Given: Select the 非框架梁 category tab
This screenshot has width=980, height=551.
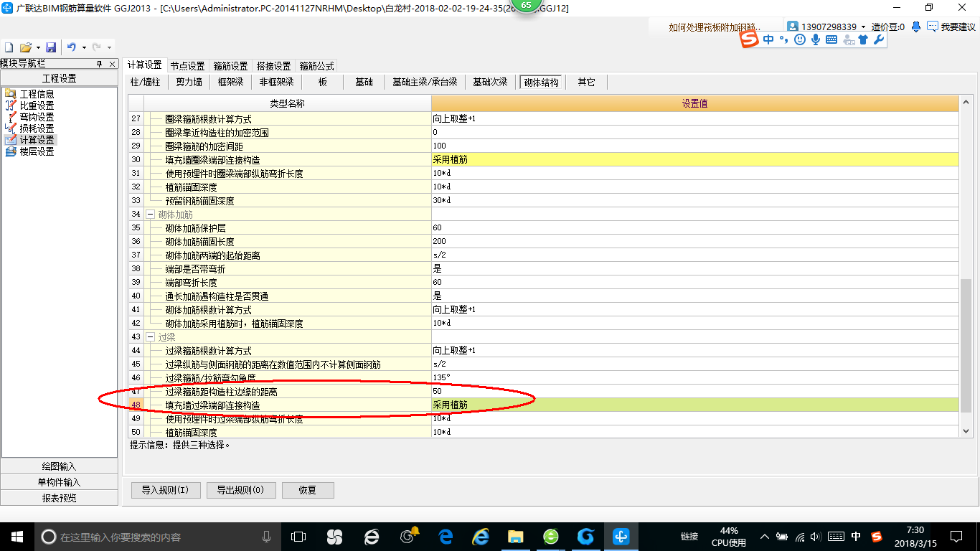Looking at the screenshot, I should click(277, 82).
